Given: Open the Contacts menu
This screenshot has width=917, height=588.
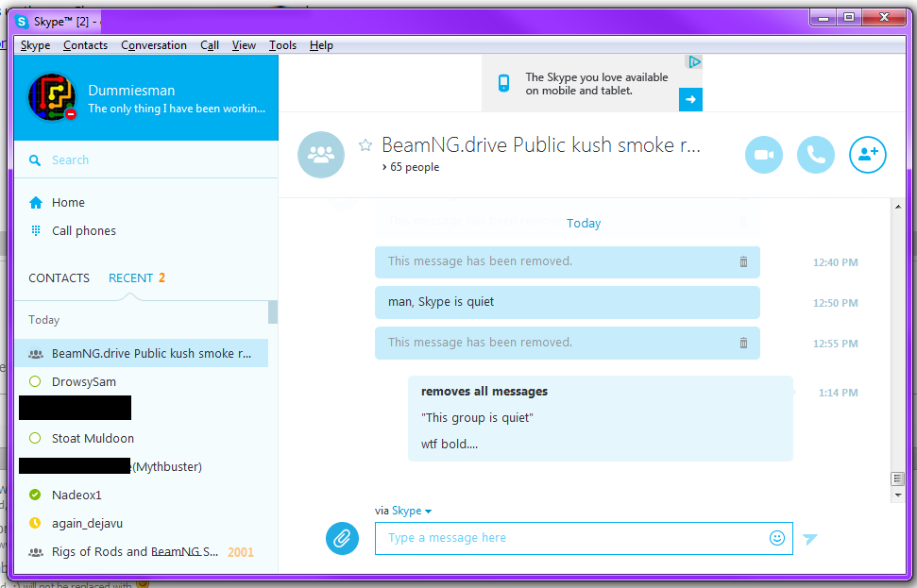Looking at the screenshot, I should tap(85, 45).
